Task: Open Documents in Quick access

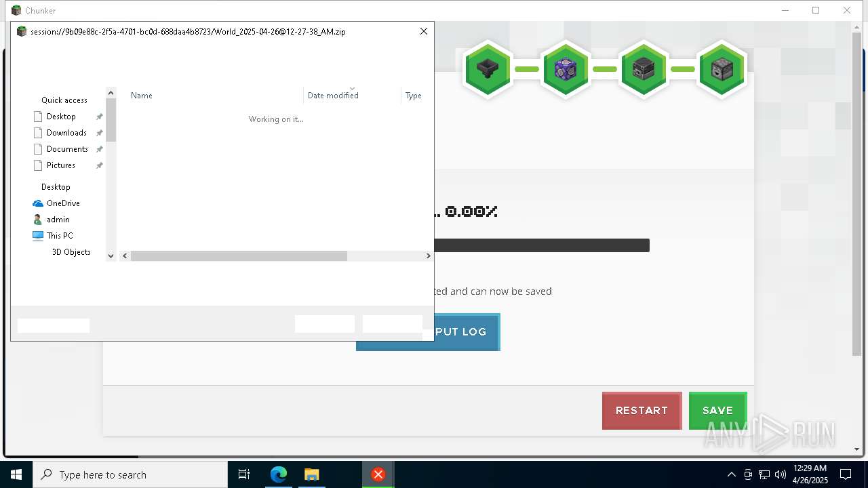Action: coord(67,149)
